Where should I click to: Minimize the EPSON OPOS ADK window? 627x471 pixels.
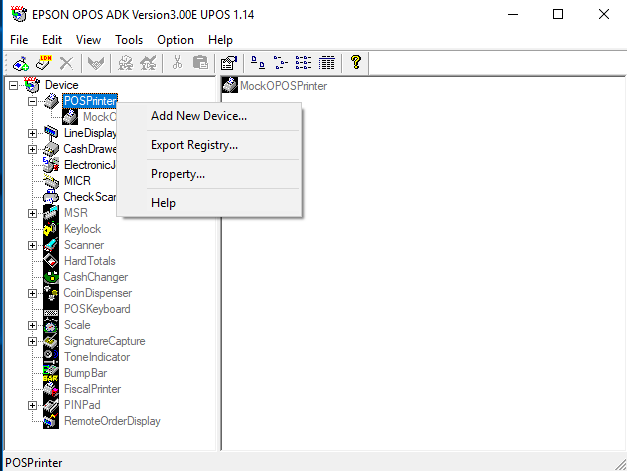[513, 14]
